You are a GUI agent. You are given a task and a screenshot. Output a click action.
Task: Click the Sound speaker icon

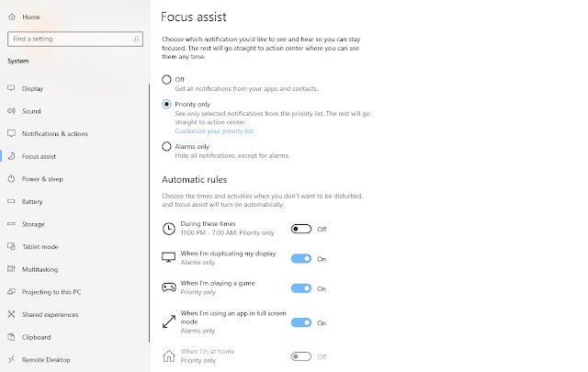11,111
